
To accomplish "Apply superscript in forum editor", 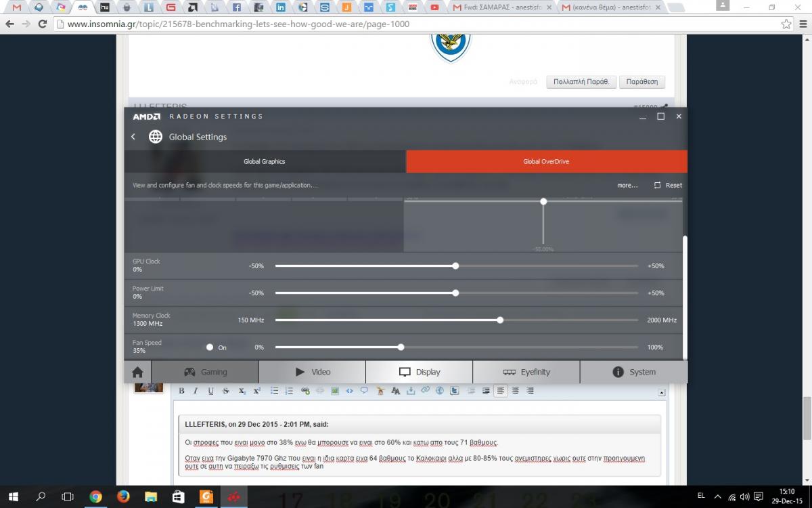I will pos(257,391).
